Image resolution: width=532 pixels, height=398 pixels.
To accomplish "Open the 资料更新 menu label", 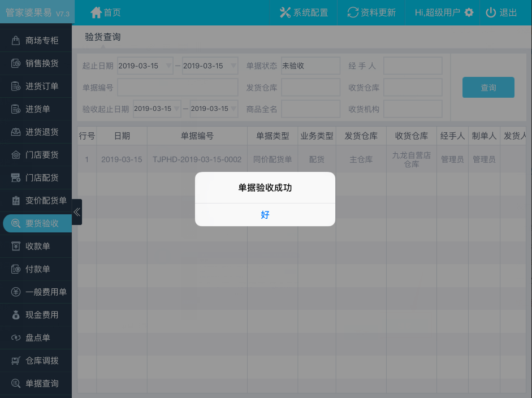I will pos(378,13).
